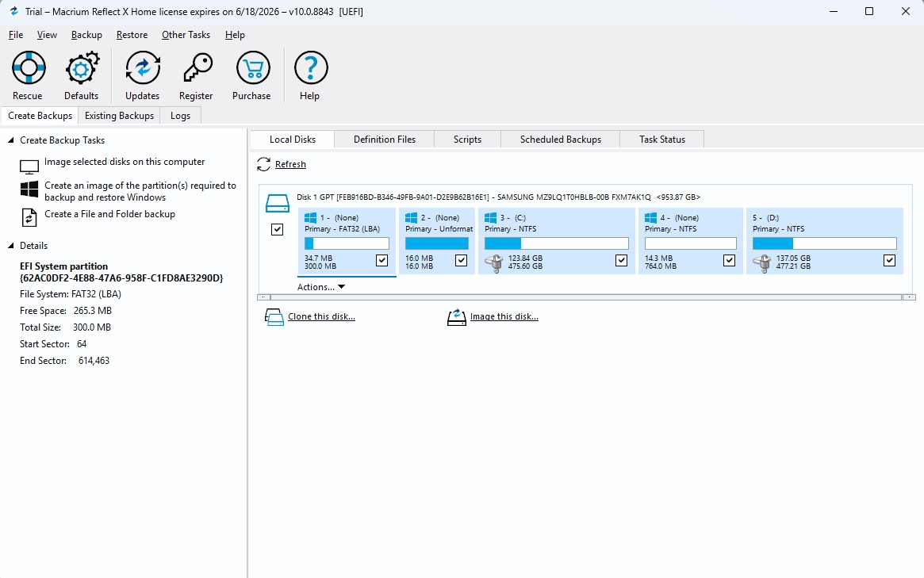Viewport: 924px width, 578px height.
Task: Click the File and Folder backup icon
Action: pos(29,217)
